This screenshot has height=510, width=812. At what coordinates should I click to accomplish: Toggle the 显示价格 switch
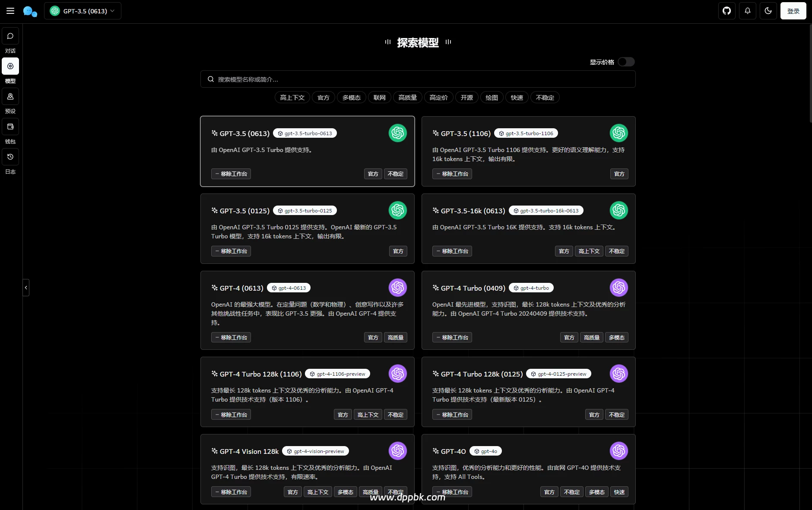(626, 62)
